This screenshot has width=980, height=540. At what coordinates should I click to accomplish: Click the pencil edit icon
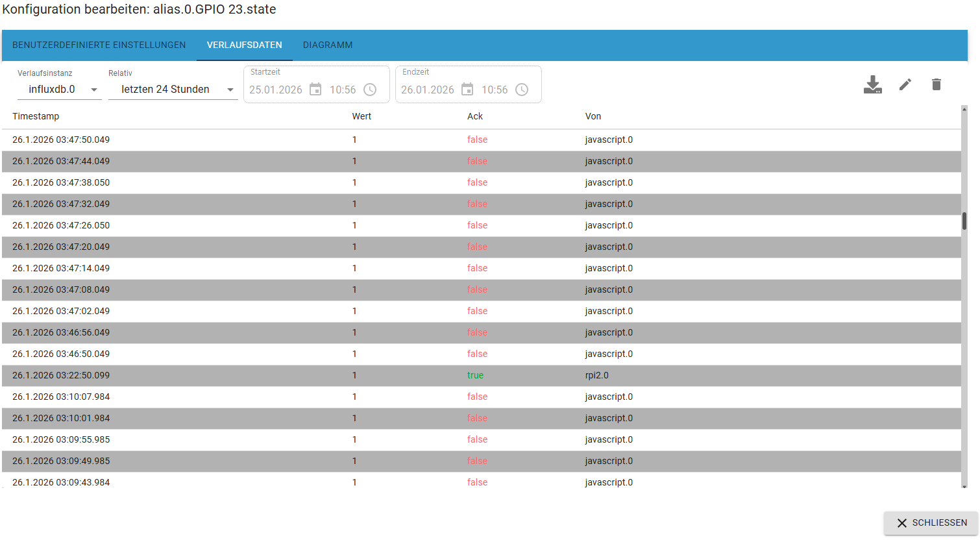click(x=905, y=84)
